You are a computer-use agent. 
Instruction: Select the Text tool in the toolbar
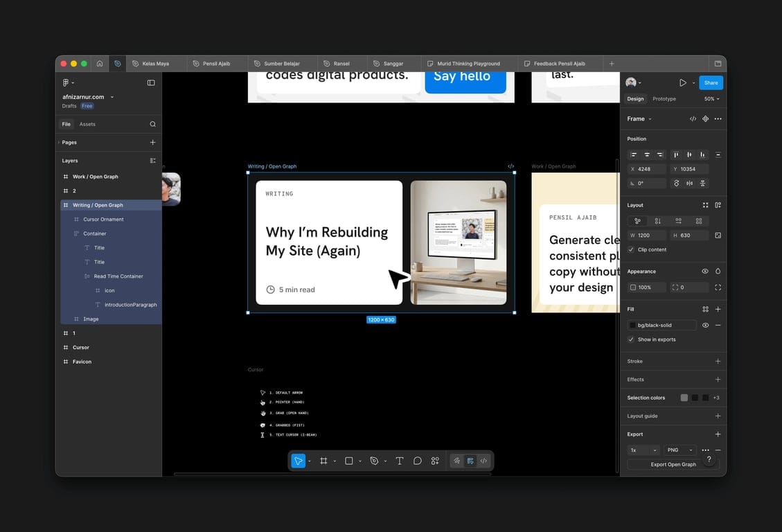(400, 461)
